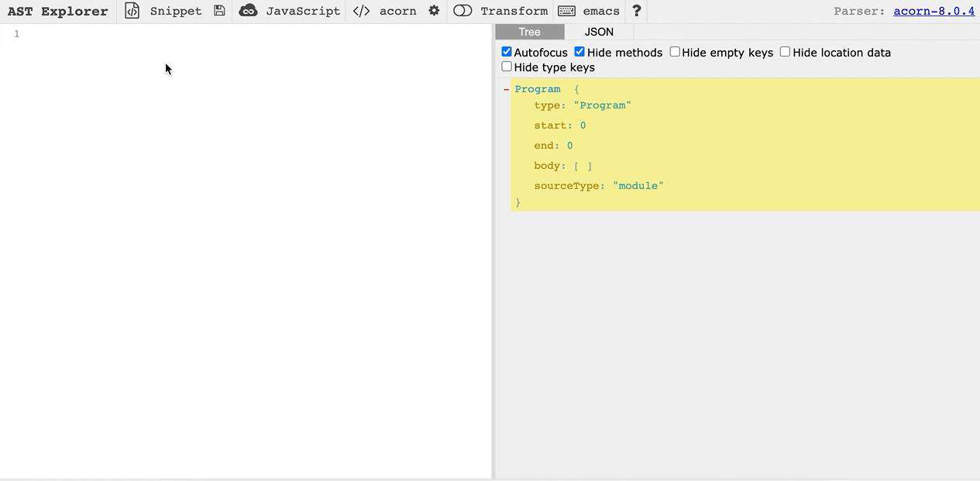The width and height of the screenshot is (980, 481).
Task: Uncheck the Autofocus checkbox
Action: pyautogui.click(x=507, y=52)
